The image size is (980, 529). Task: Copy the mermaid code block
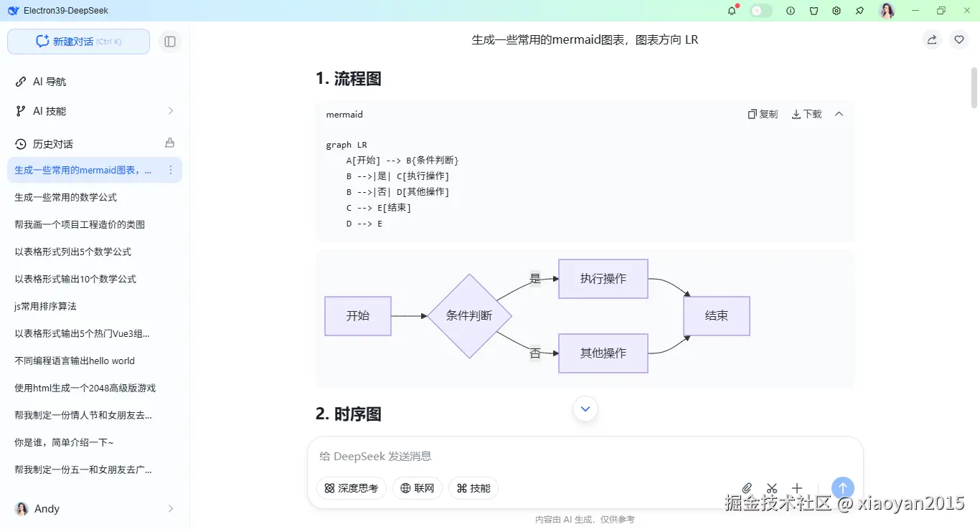pos(763,113)
